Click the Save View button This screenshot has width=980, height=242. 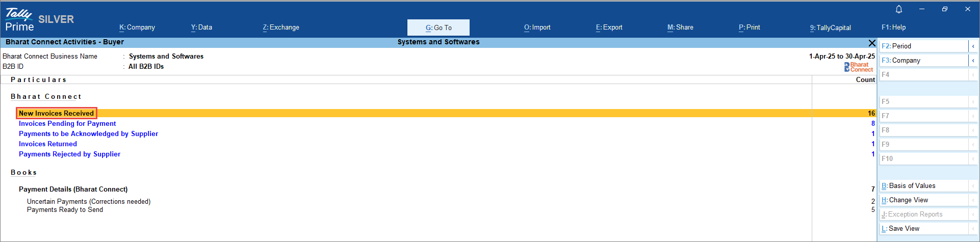(x=923, y=229)
